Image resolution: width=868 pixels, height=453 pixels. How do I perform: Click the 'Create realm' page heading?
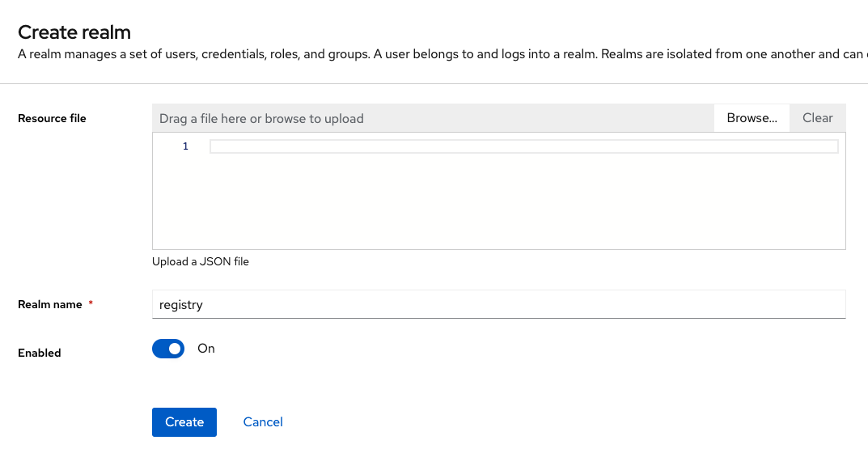coord(74,32)
